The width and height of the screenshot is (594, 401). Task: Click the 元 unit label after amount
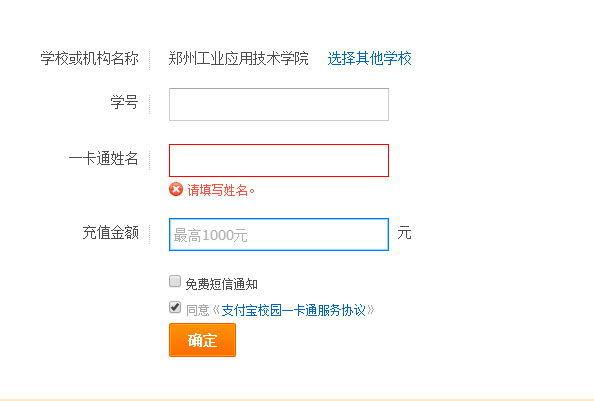click(x=404, y=232)
